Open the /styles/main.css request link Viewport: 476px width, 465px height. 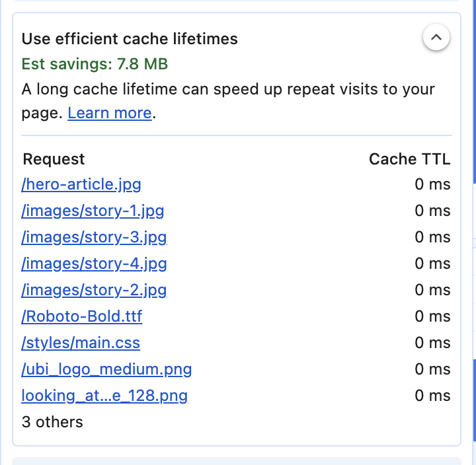[81, 343]
